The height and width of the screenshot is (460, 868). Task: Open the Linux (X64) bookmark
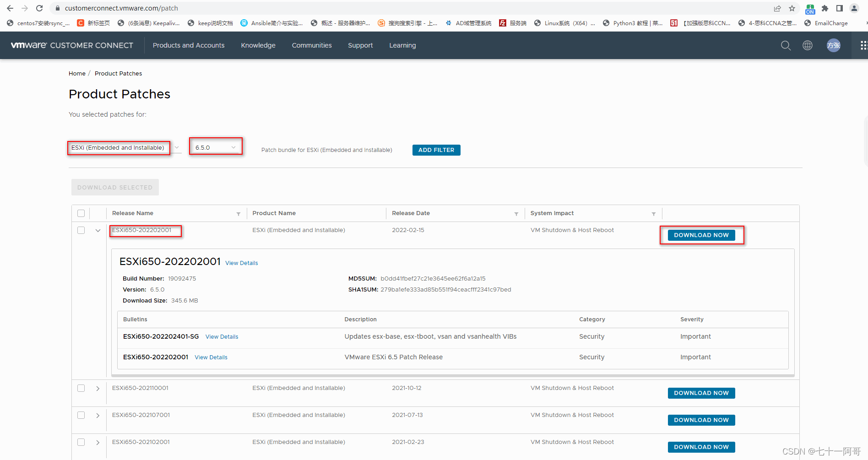(564, 23)
